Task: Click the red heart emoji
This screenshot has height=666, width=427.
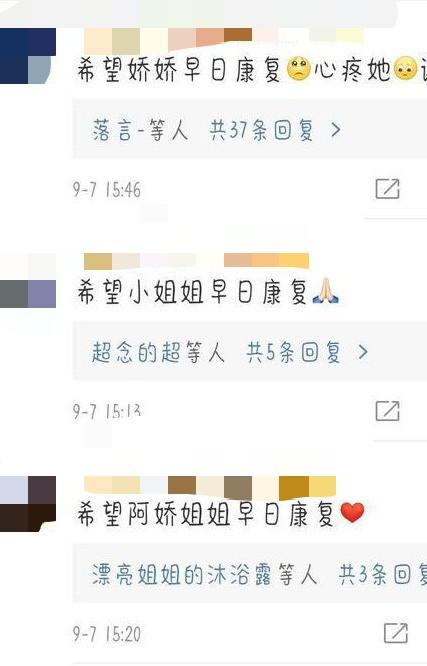Action: [x=352, y=513]
